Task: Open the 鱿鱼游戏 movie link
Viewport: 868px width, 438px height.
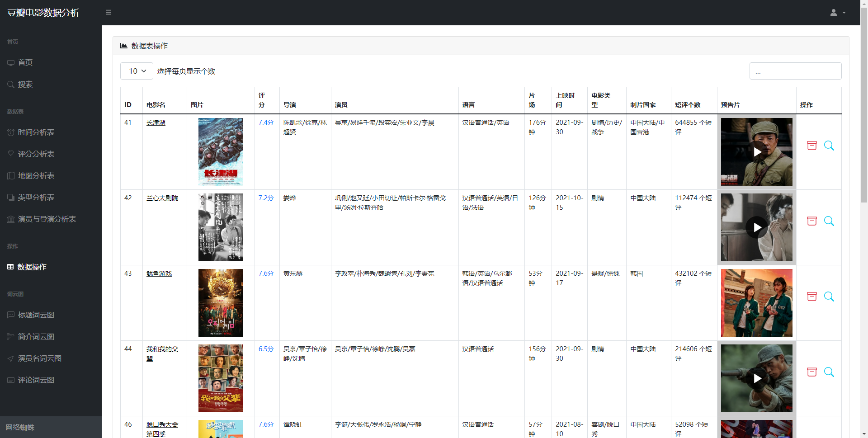Action: point(159,273)
